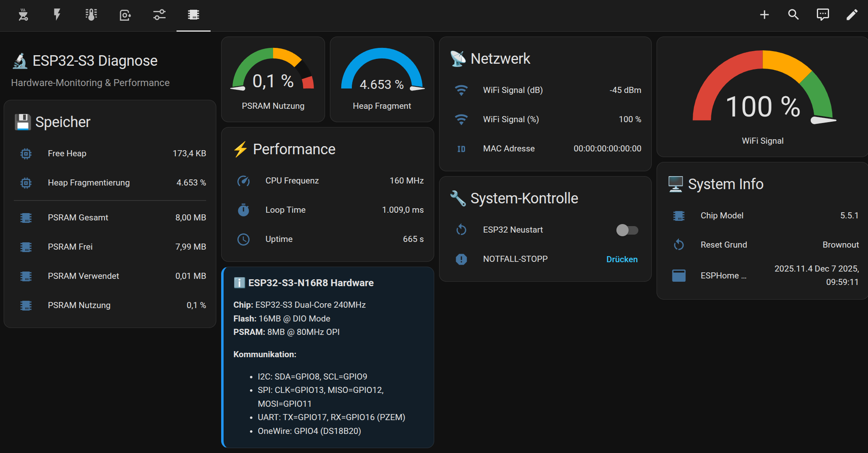The image size is (868, 453).
Task: Click the pencil edit dashboard icon
Action: point(852,15)
